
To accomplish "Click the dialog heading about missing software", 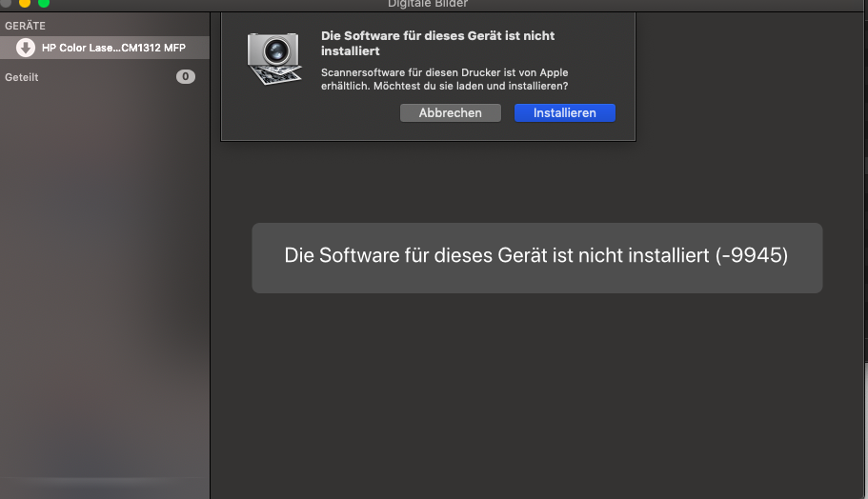I will click(437, 43).
